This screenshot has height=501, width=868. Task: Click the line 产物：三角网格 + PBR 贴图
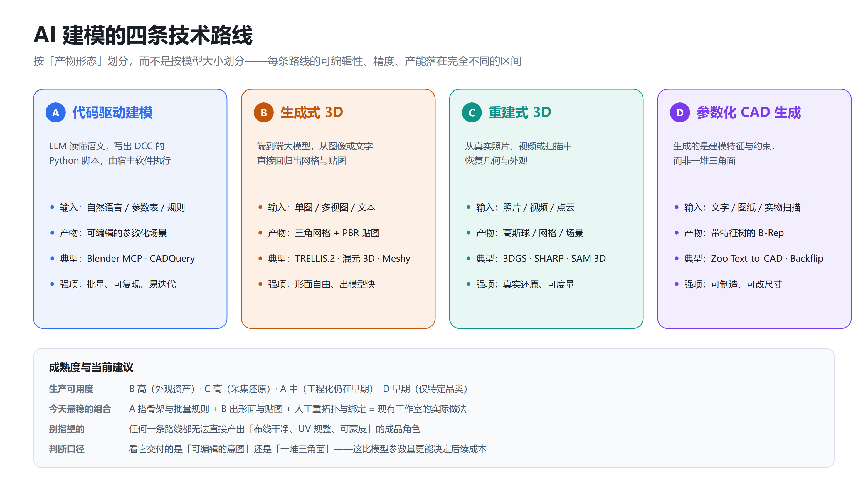pos(324,233)
